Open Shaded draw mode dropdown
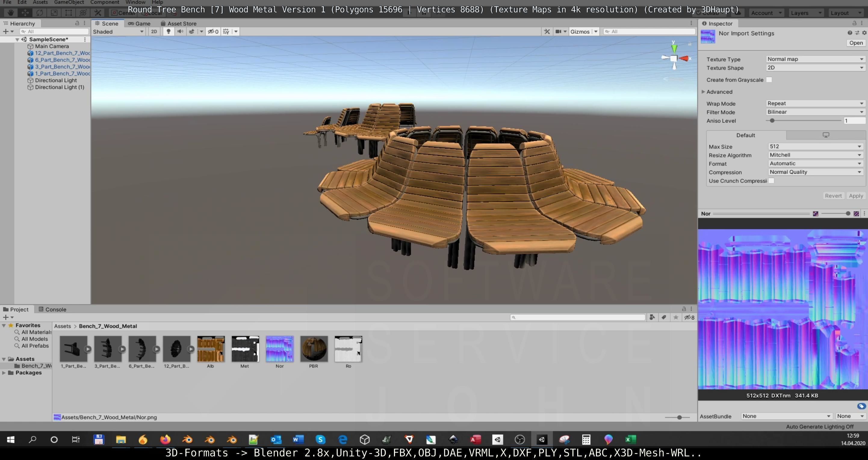868x460 pixels. (x=119, y=31)
